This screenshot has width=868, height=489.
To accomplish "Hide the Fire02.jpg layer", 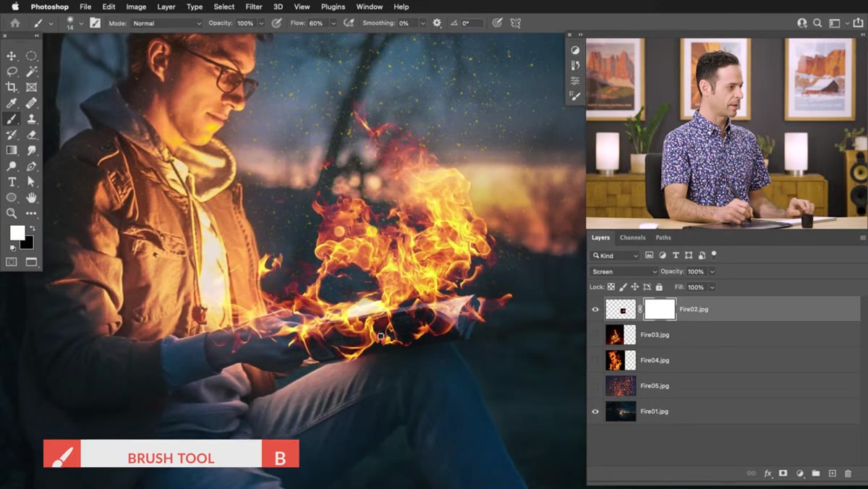I will tap(595, 310).
